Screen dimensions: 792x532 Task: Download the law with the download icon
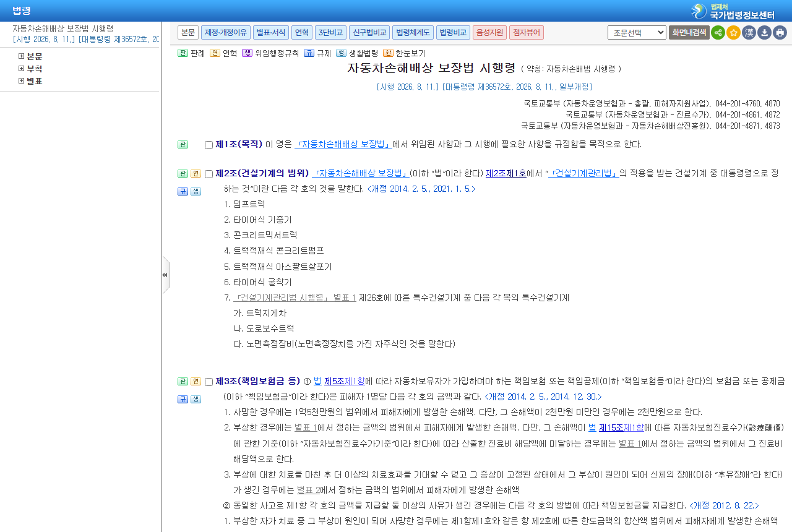coord(764,32)
